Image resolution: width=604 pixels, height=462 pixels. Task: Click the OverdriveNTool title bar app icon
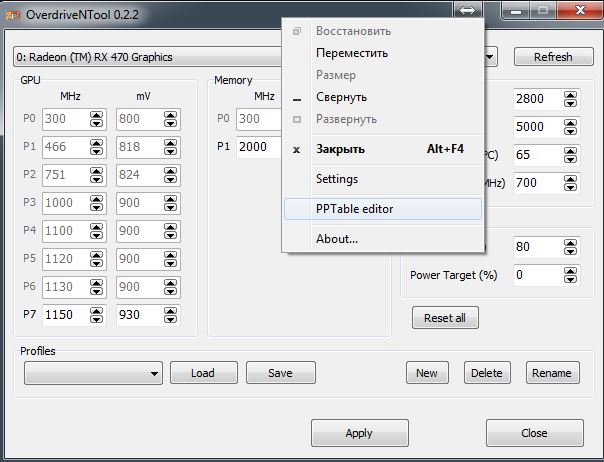[12, 15]
